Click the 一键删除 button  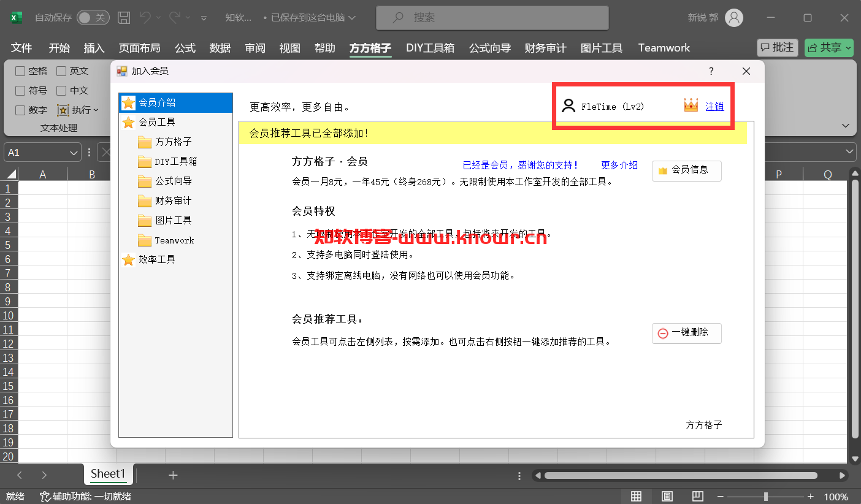(x=687, y=333)
